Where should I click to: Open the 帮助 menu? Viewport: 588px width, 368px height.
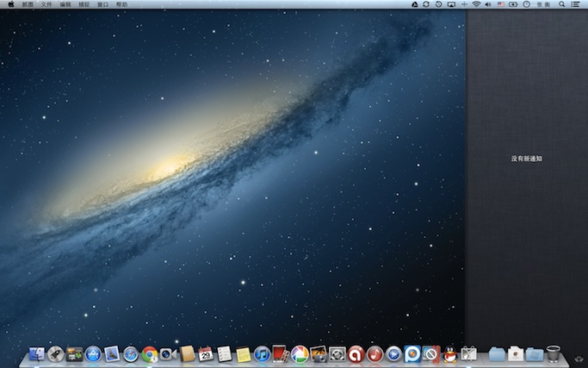[121, 4]
